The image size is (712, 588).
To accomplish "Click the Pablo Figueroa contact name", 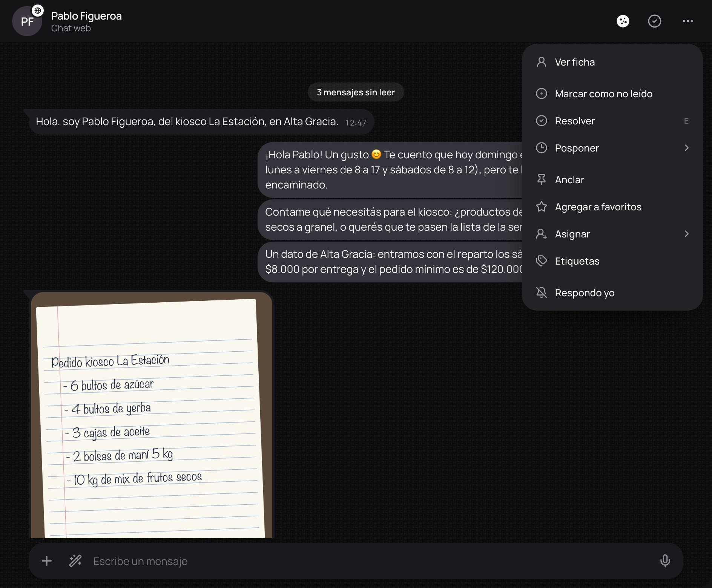I will click(x=86, y=16).
